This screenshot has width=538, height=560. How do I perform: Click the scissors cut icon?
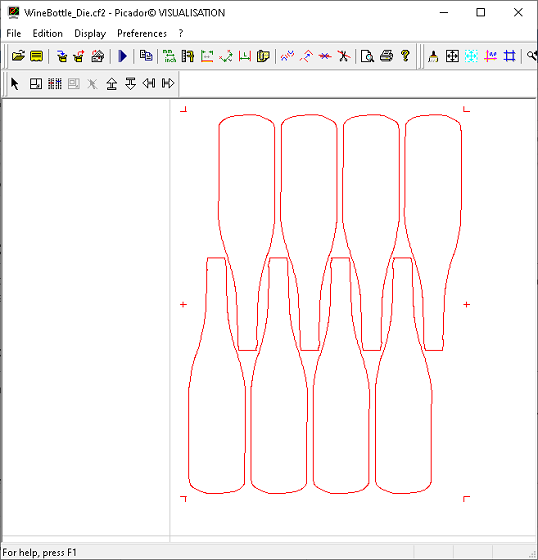(x=344, y=56)
